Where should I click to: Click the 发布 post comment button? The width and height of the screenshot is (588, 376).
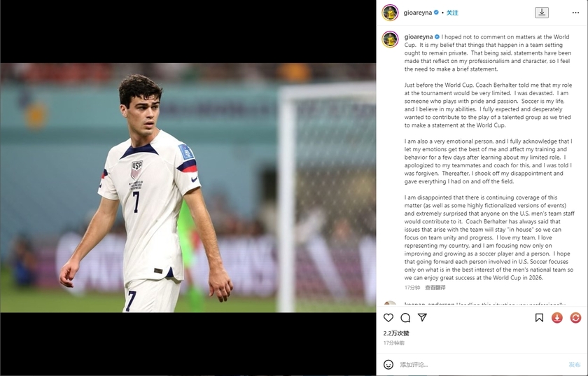[x=575, y=364]
